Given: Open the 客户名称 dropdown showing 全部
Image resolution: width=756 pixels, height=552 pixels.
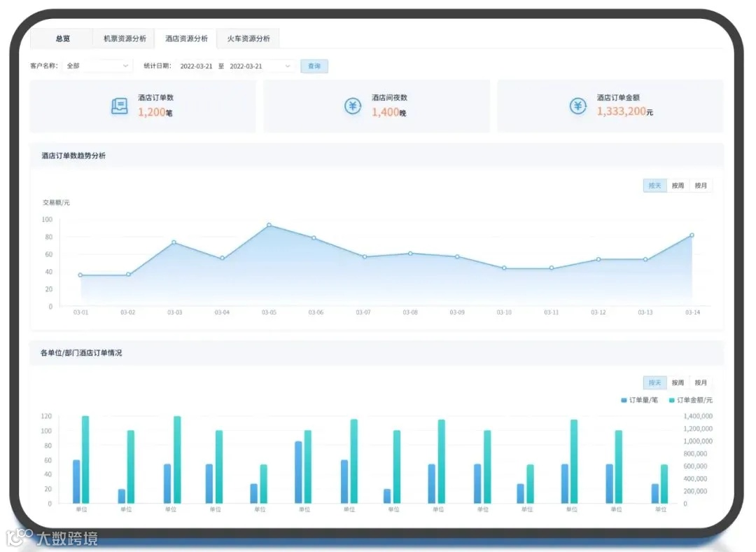Looking at the screenshot, I should point(97,66).
